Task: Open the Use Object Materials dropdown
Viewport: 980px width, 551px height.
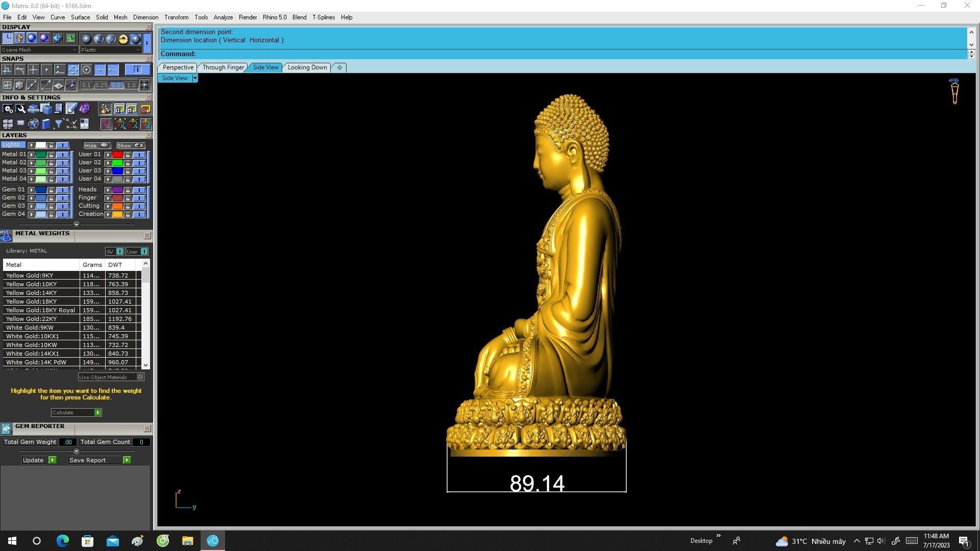Action: pos(111,378)
